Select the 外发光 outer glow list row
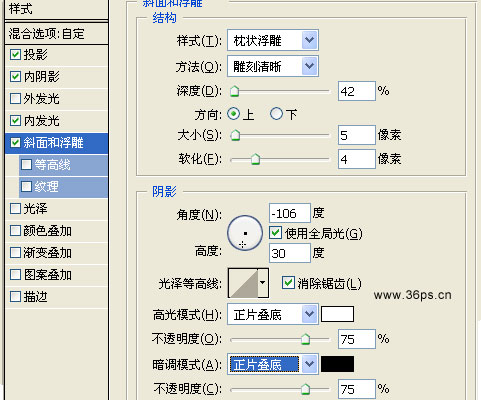 pos(57,99)
